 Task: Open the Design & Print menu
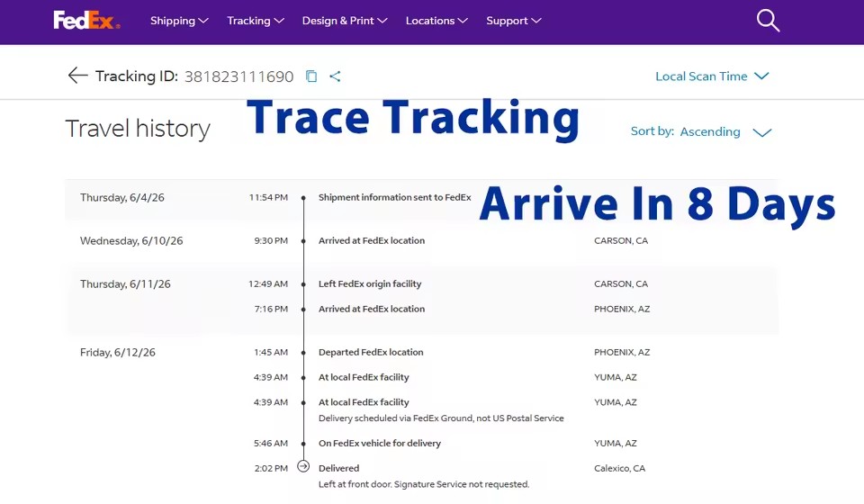[x=345, y=21]
